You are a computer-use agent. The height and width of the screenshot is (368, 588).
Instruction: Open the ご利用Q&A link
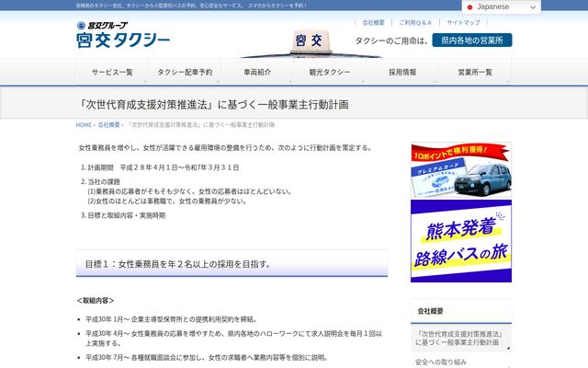tap(415, 22)
